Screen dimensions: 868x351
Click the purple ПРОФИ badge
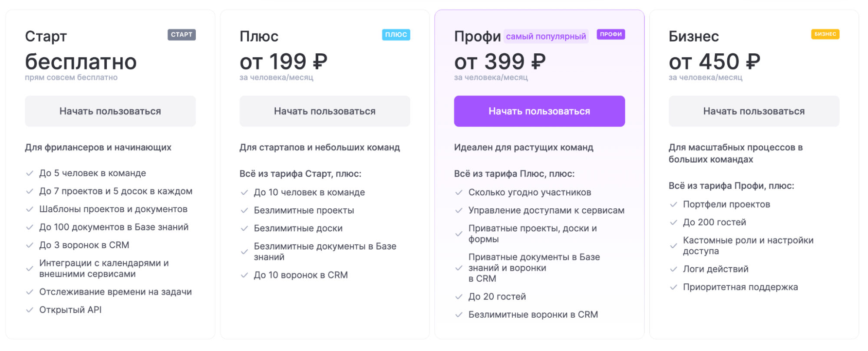(x=611, y=34)
